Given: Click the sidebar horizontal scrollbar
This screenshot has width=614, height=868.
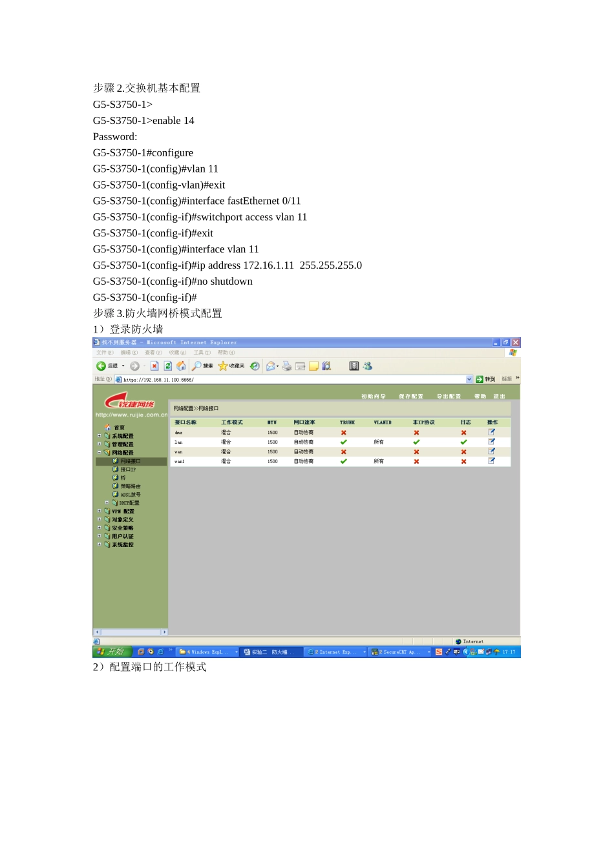Looking at the screenshot, I should pos(131,632).
